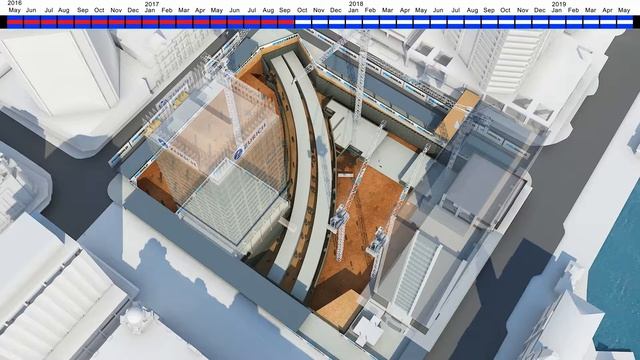Image resolution: width=640 pixels, height=360 pixels.
Task: Select the Jun 2018 timeline segment
Action: click(438, 22)
